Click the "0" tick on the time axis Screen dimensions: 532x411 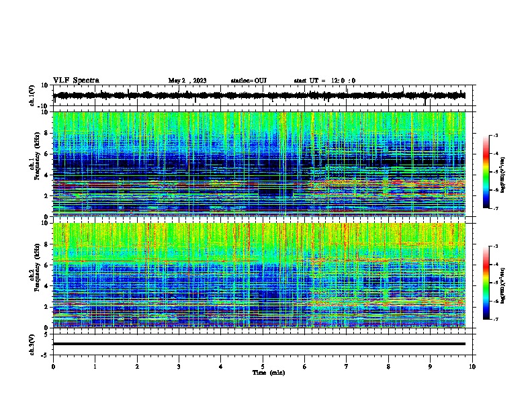pos(53,367)
